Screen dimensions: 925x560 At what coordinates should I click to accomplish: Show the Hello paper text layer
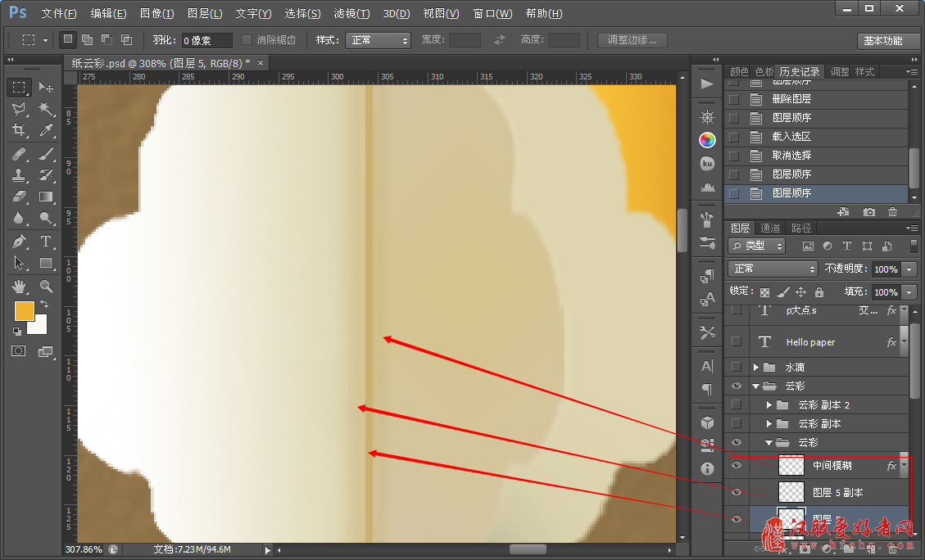[737, 341]
